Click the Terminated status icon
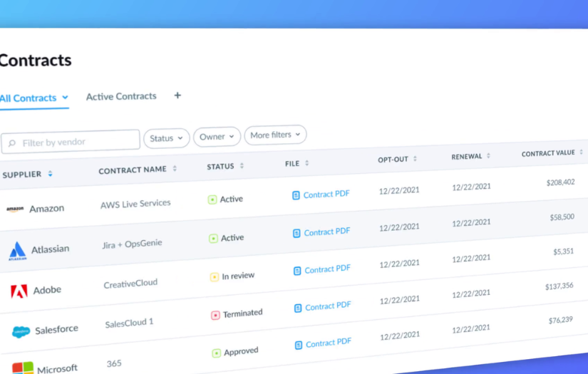Viewport: 588px width, 374px height. coord(215,316)
